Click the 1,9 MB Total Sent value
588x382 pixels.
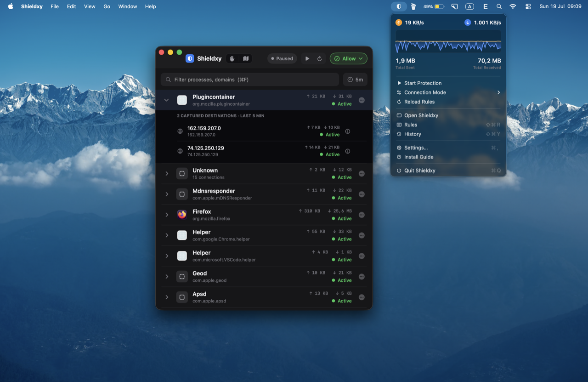coord(405,61)
